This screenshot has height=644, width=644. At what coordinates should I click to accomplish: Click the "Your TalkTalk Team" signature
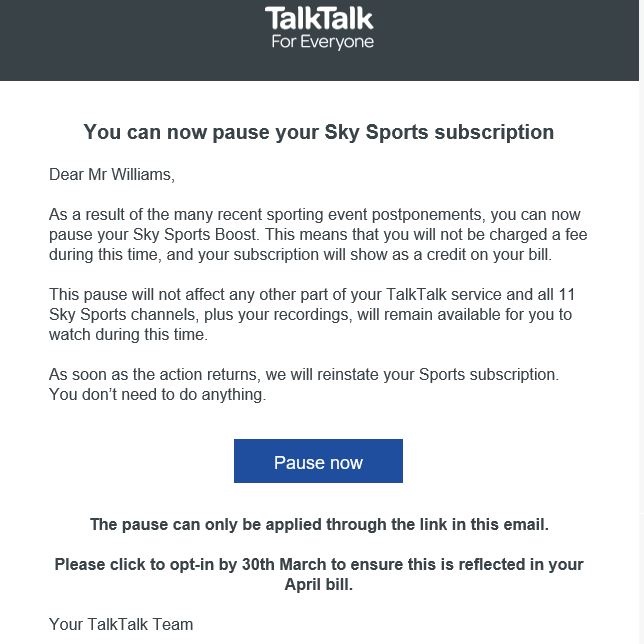[x=121, y=625]
